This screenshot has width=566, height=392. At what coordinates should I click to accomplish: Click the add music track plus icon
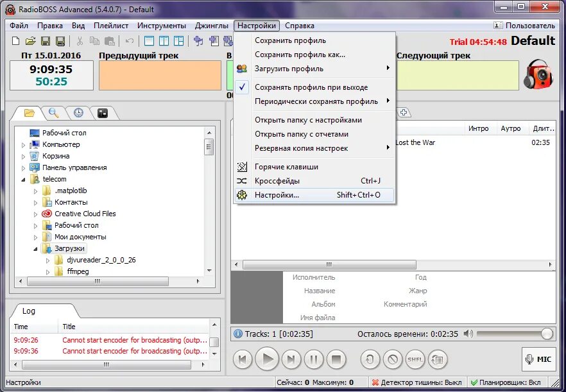tap(198, 41)
